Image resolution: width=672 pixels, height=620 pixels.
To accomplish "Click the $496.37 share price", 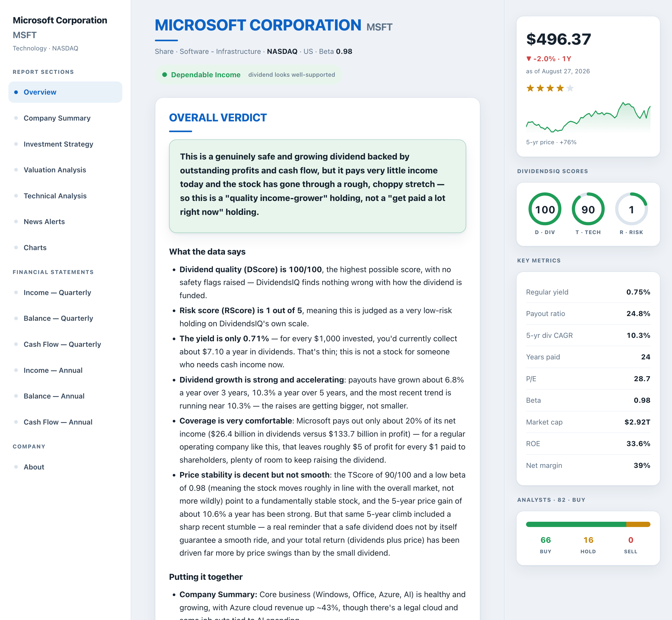I will (559, 39).
